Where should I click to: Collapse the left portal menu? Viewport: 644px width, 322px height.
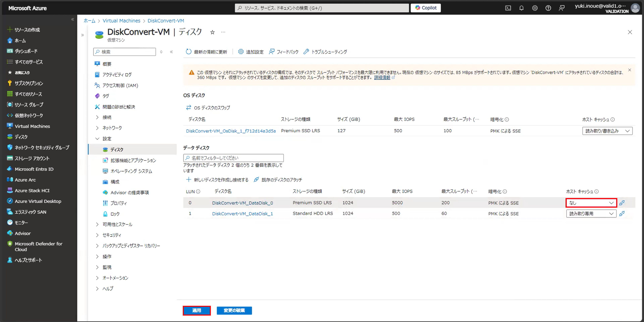pos(72,19)
